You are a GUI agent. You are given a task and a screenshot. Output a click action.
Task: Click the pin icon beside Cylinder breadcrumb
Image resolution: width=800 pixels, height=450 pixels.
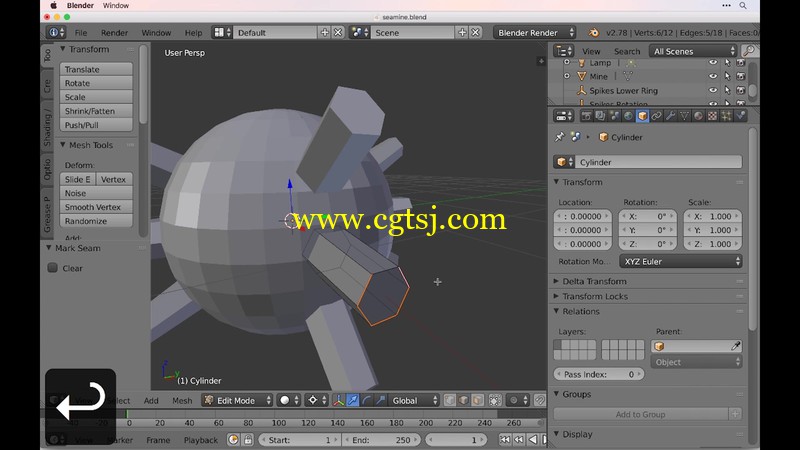click(560, 137)
